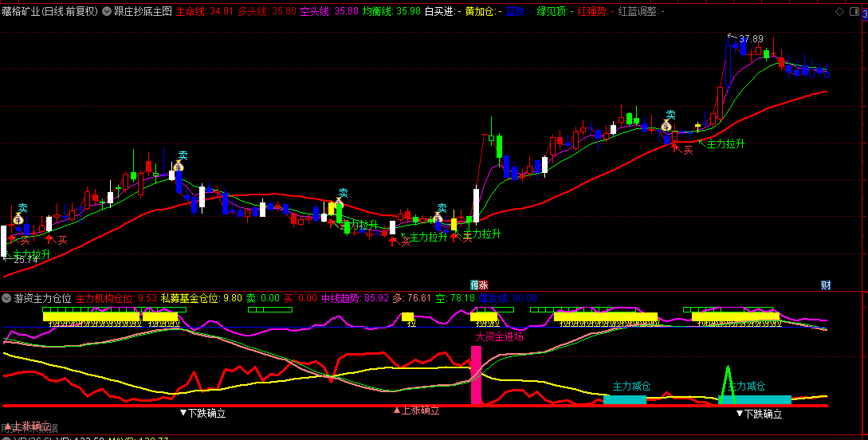Click the '财' finance marker on timeline
The height and width of the screenshot is (440, 868).
(x=826, y=285)
